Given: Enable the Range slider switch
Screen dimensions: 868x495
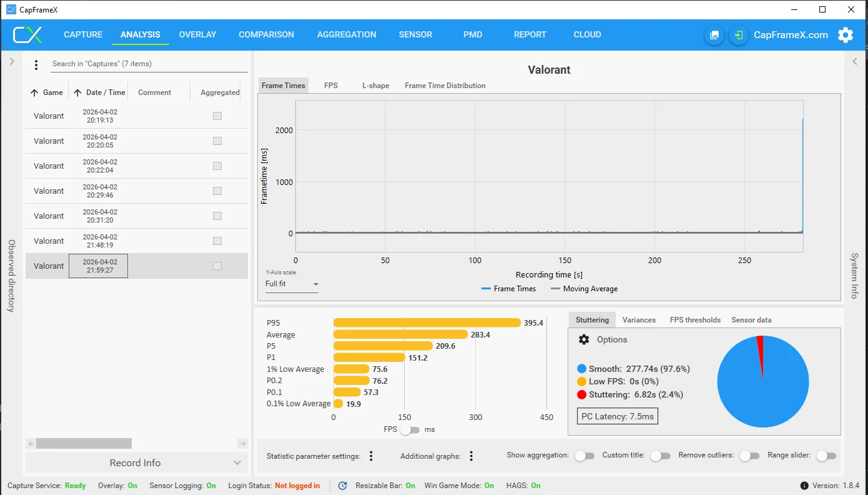Looking at the screenshot, I should [x=826, y=456].
